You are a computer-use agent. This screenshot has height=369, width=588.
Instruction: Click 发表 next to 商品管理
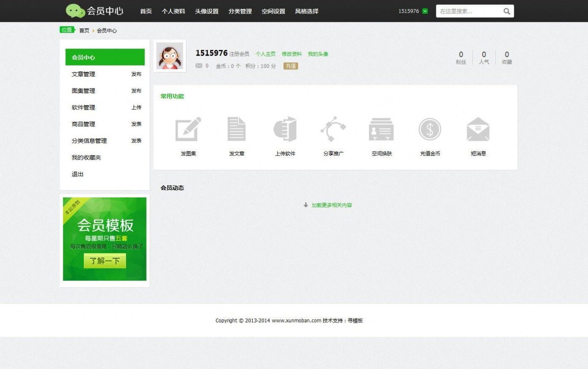click(136, 124)
